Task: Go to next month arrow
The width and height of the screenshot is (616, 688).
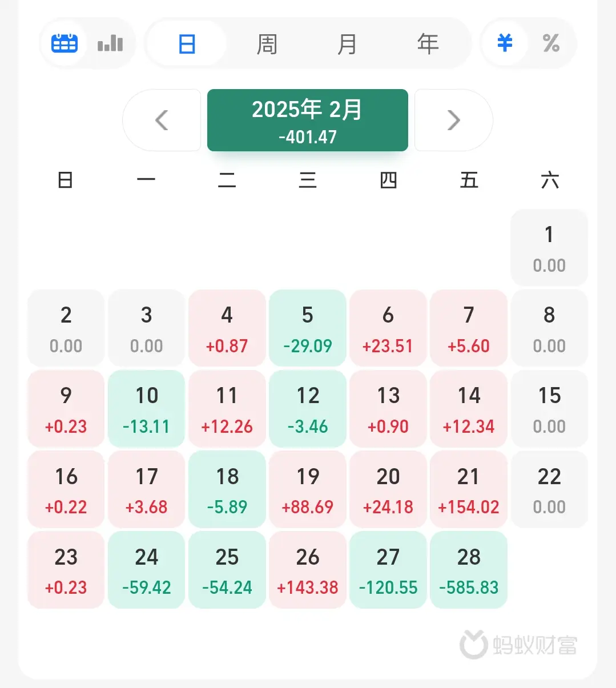Action: 453,120
